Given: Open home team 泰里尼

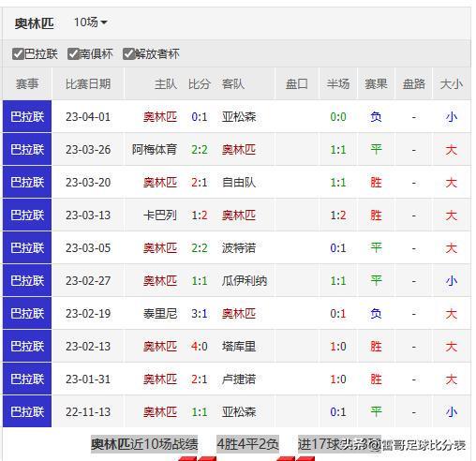Looking at the screenshot, I should click(x=160, y=314).
